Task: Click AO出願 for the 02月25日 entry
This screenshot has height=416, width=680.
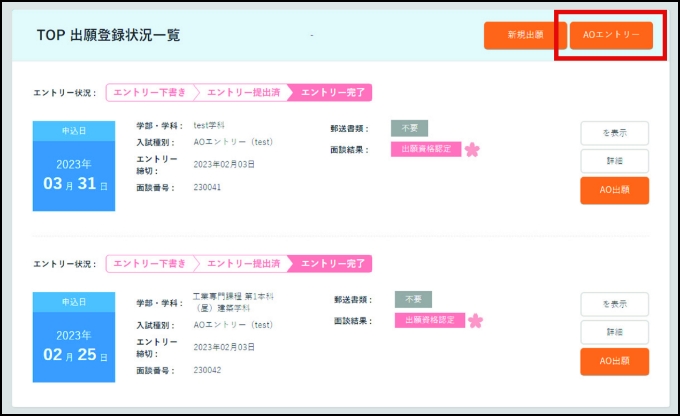Action: tap(614, 361)
